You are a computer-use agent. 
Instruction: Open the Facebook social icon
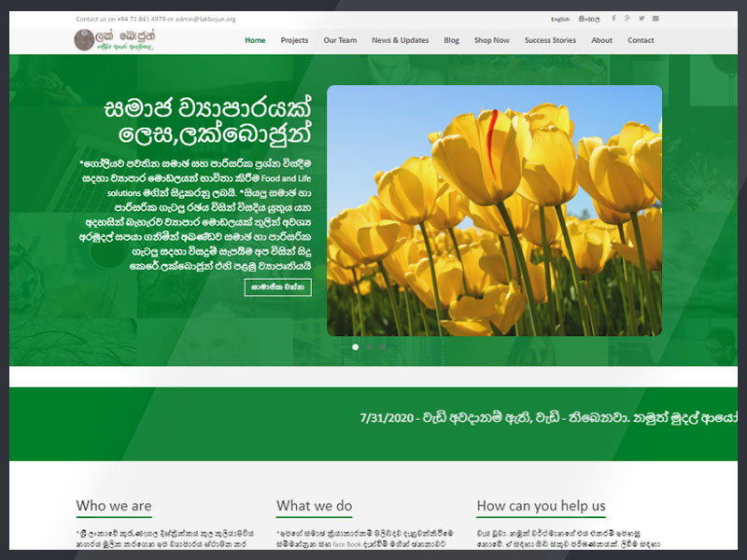tap(613, 19)
